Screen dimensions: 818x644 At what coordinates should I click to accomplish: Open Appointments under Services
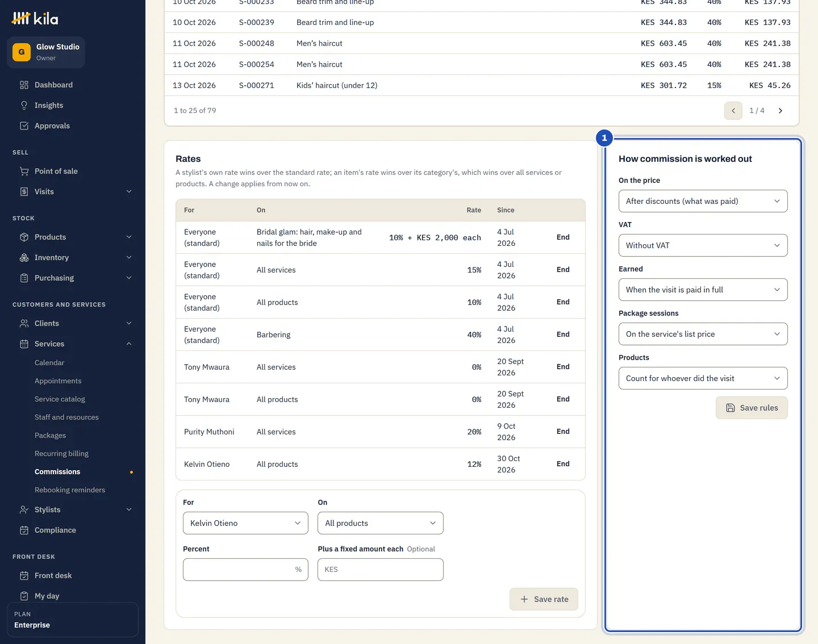58,380
